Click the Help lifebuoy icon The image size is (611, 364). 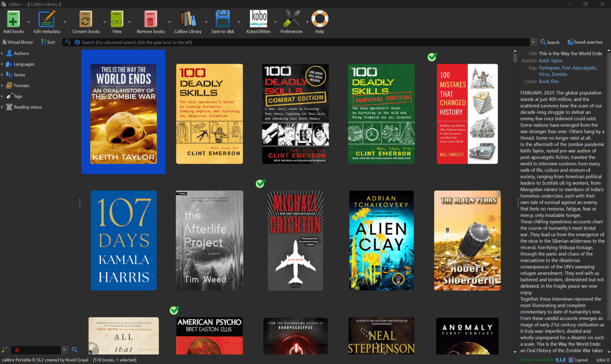point(320,19)
